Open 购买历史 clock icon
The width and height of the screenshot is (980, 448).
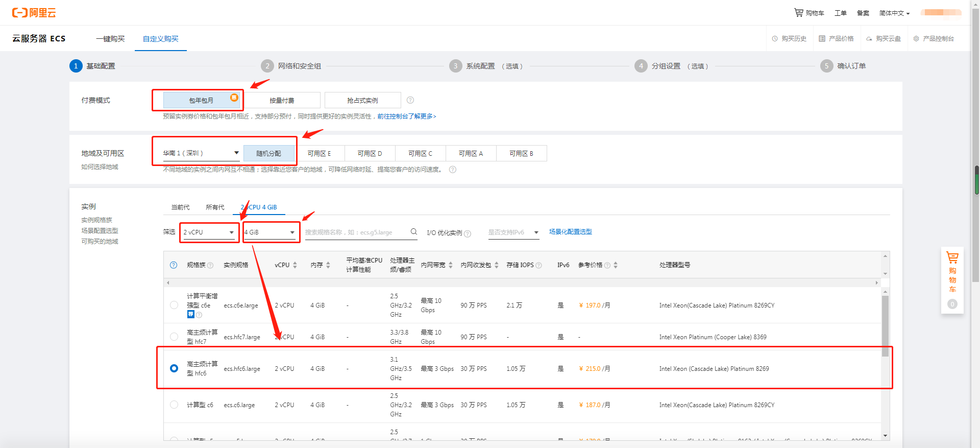775,39
